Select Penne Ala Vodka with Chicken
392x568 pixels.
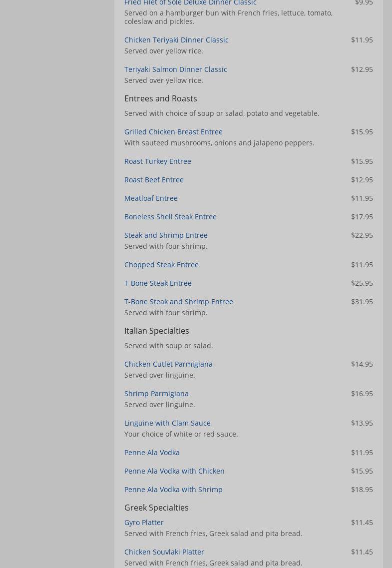click(x=174, y=471)
